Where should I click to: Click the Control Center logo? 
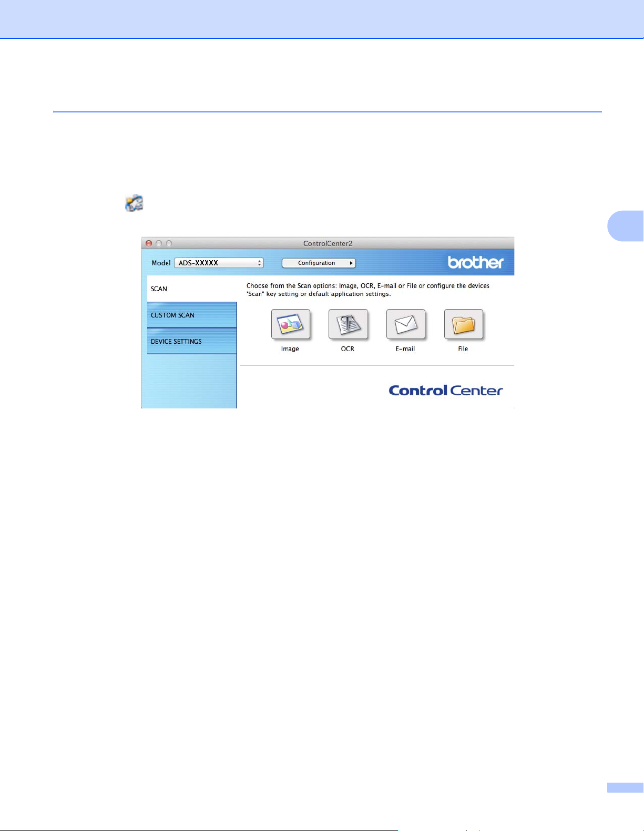(x=446, y=390)
